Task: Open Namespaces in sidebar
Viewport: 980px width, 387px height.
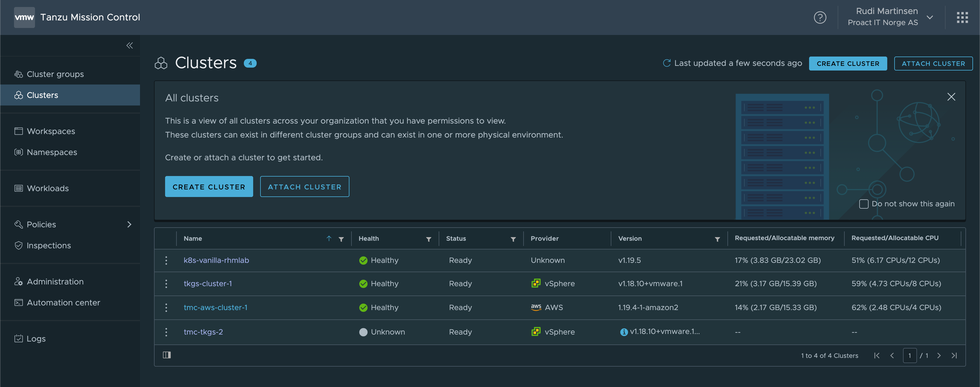Action: coord(70,152)
